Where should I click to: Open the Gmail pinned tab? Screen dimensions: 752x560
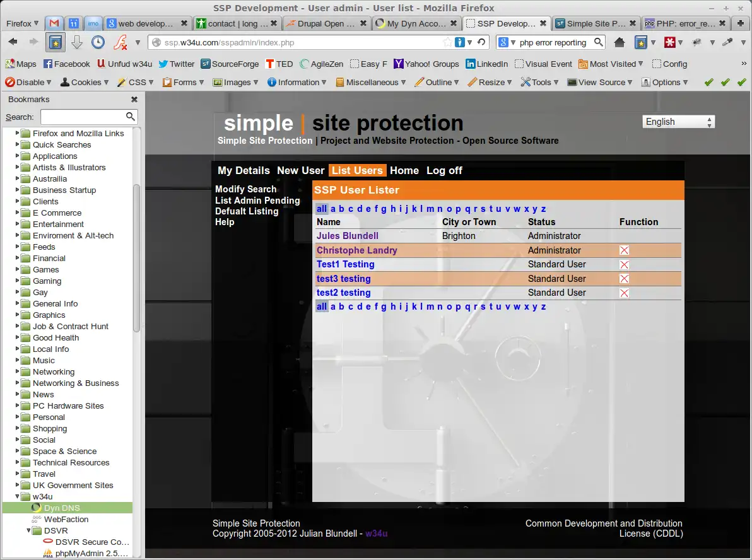coord(54,23)
